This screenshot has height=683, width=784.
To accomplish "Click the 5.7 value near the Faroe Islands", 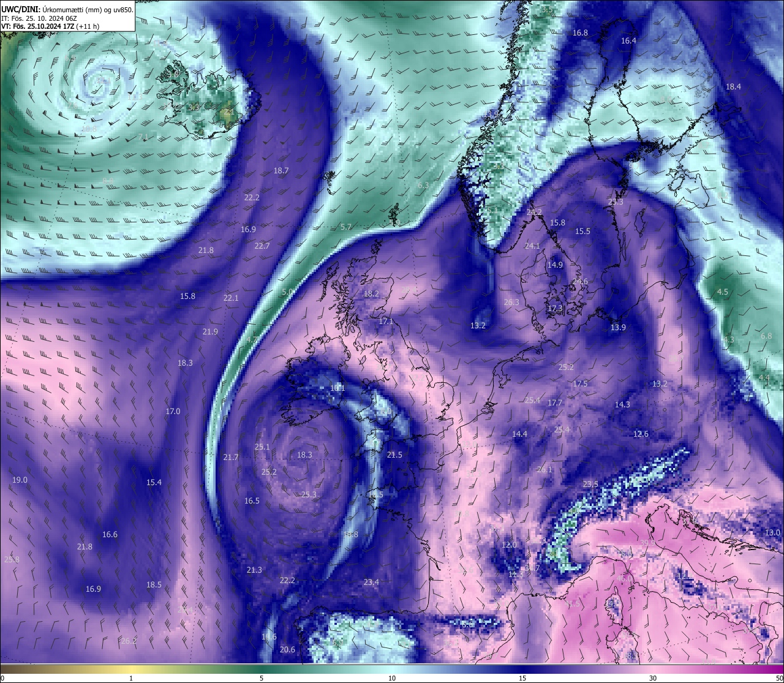I will (x=346, y=227).
